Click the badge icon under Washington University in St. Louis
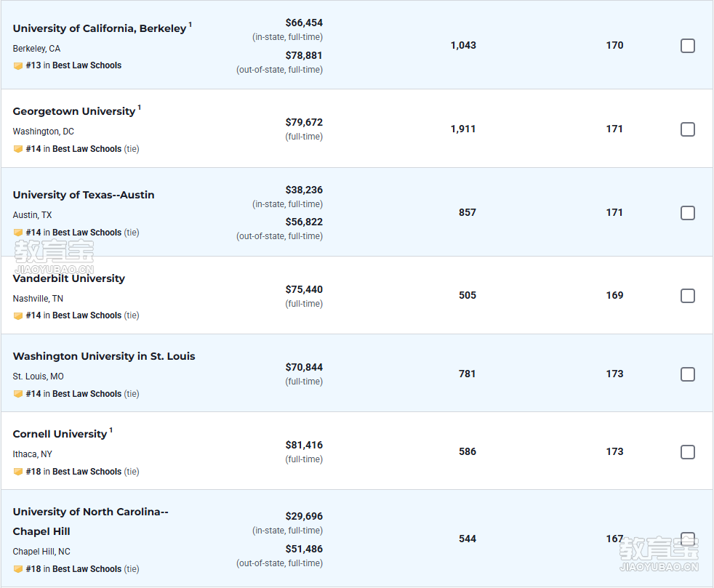The image size is (714, 588). point(18,394)
